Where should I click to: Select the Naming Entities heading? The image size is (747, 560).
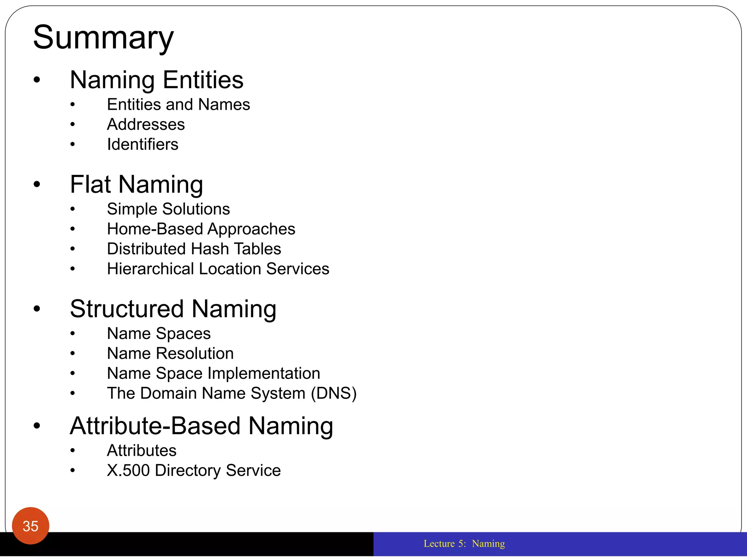(156, 79)
